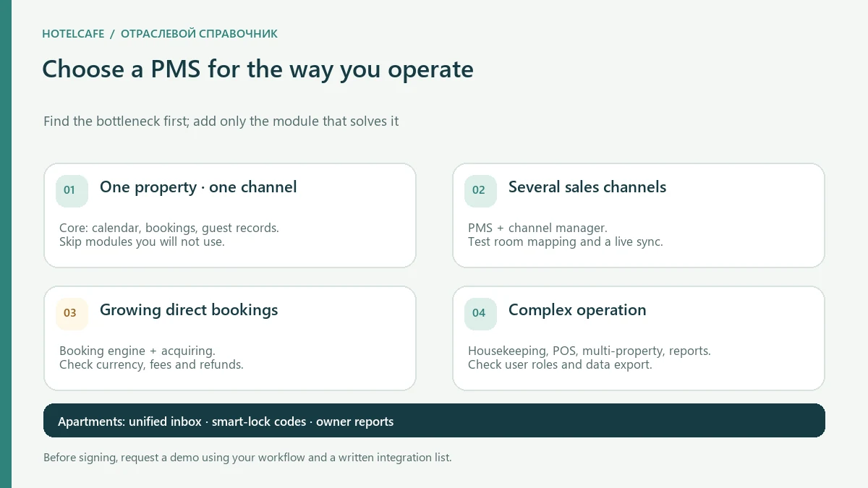
Task: Select heading 'Growing direct bookings'
Action: pyautogui.click(x=189, y=310)
